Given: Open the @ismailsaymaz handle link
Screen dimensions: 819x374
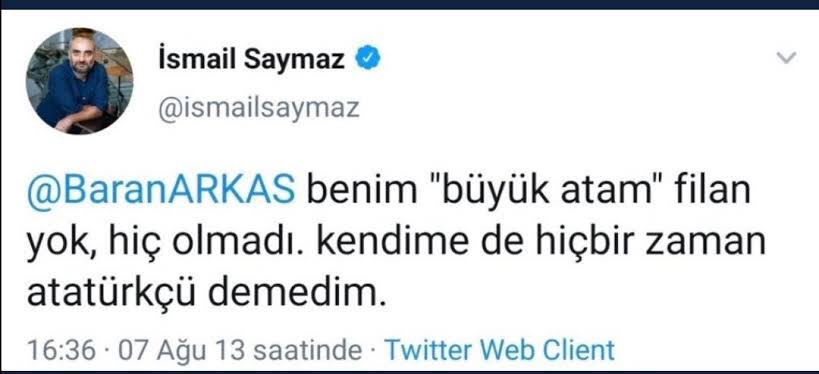Looking at the screenshot, I should click(x=259, y=109).
